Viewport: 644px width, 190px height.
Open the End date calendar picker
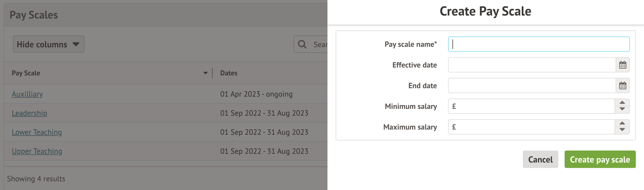click(622, 85)
